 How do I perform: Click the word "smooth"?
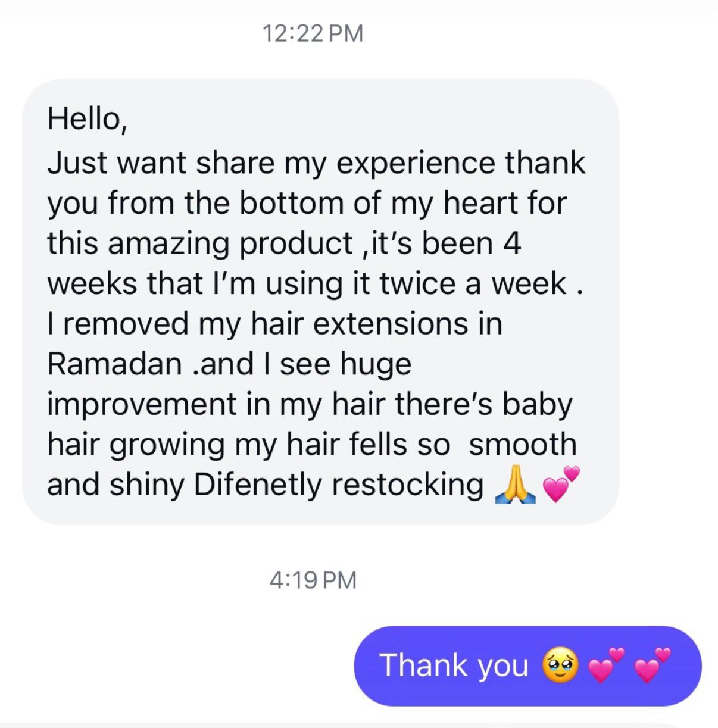click(523, 444)
